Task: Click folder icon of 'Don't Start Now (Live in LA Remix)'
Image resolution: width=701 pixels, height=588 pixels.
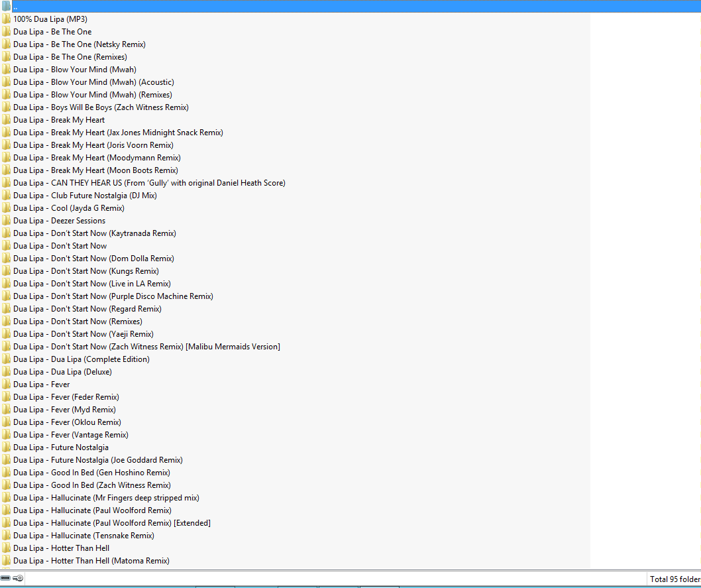Action: pyautogui.click(x=6, y=284)
